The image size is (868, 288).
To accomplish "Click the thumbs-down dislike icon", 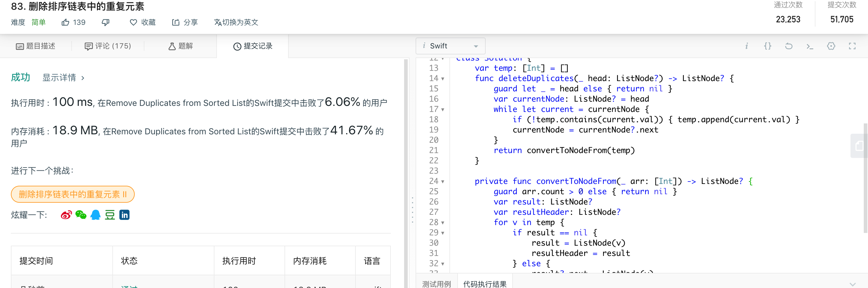I will (105, 22).
